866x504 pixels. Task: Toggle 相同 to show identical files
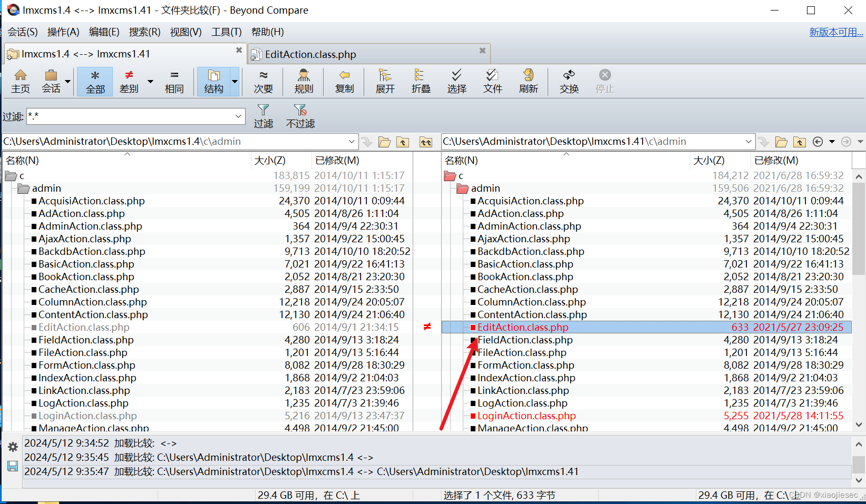[x=174, y=81]
